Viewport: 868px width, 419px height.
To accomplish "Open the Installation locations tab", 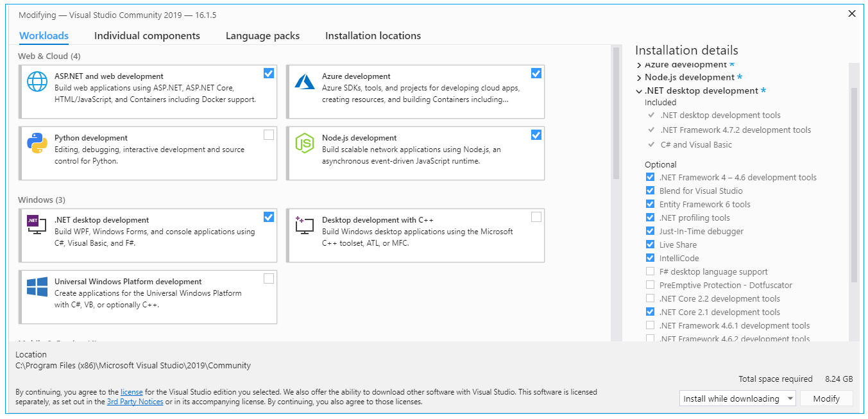I will click(373, 36).
